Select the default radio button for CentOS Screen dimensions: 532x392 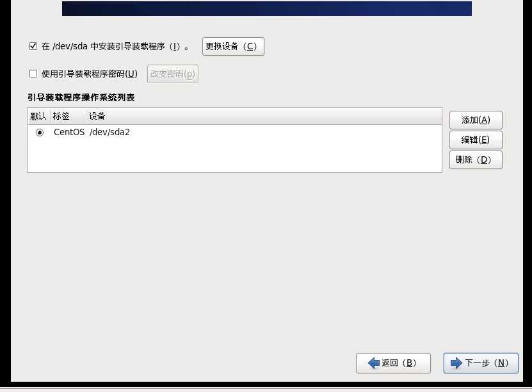[39, 133]
